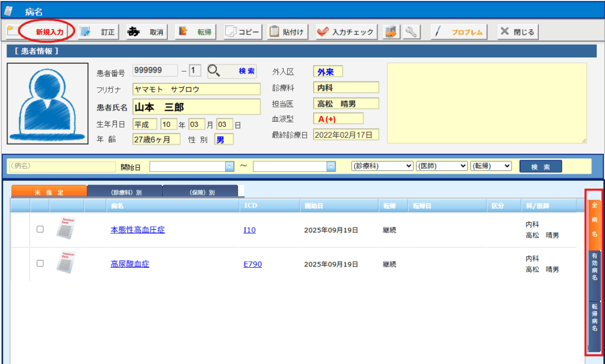605x364 pixels.
Task: Open the document icon for 本態性高血圧症
Action: click(66, 229)
